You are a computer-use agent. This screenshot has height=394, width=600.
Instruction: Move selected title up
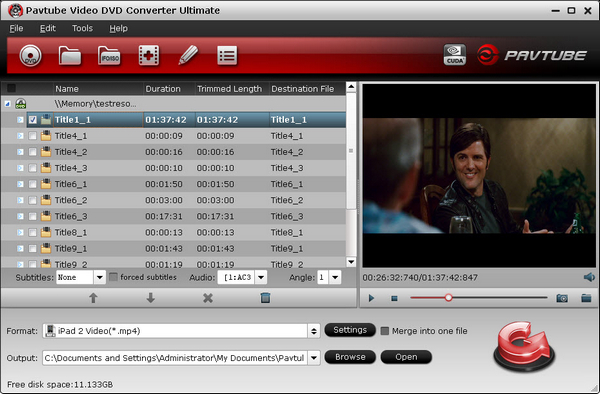pyautogui.click(x=93, y=298)
